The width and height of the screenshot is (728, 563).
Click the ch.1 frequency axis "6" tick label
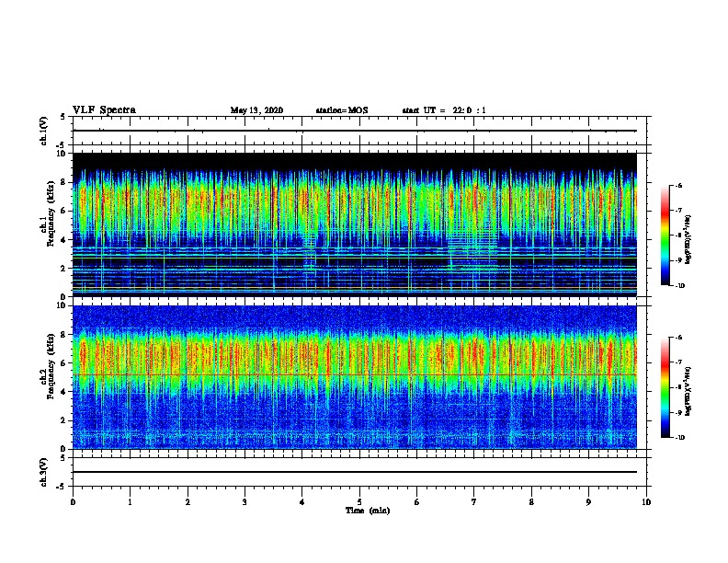click(x=63, y=211)
